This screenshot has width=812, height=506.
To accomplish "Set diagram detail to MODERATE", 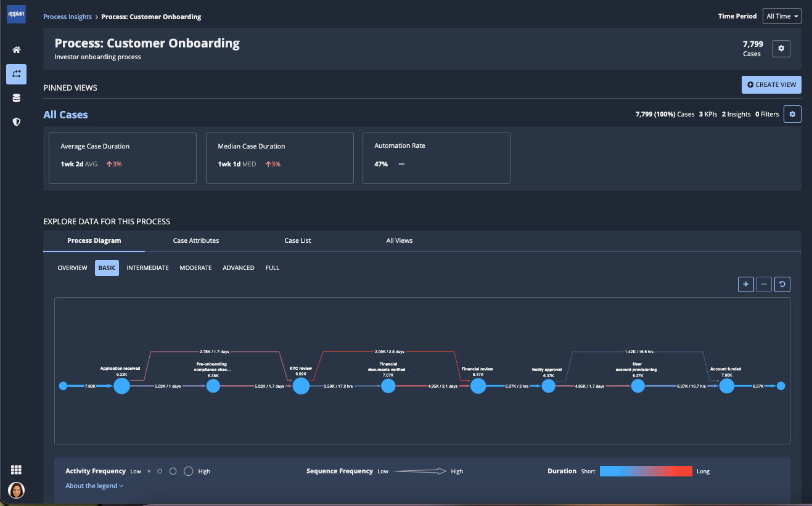I will pyautogui.click(x=195, y=268).
